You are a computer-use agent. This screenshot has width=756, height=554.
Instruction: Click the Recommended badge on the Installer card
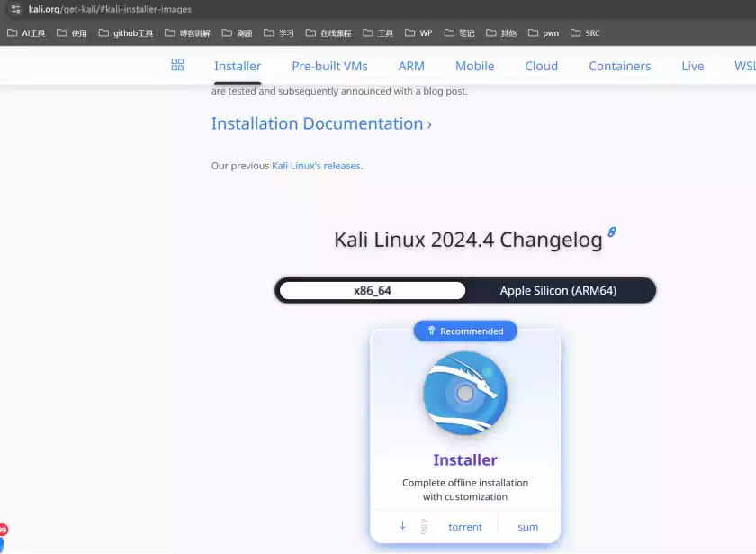coord(465,331)
